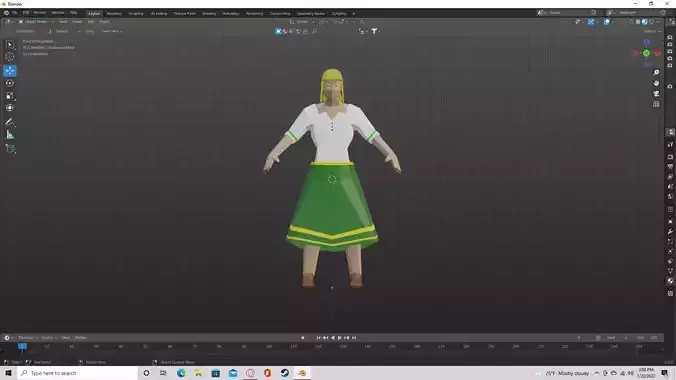Click the viewport pan hand icon
This screenshot has height=380, width=676.
click(x=656, y=83)
